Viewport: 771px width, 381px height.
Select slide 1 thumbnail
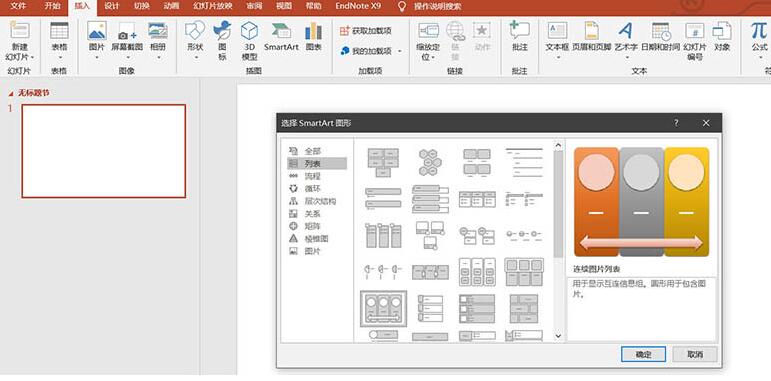[x=104, y=151]
